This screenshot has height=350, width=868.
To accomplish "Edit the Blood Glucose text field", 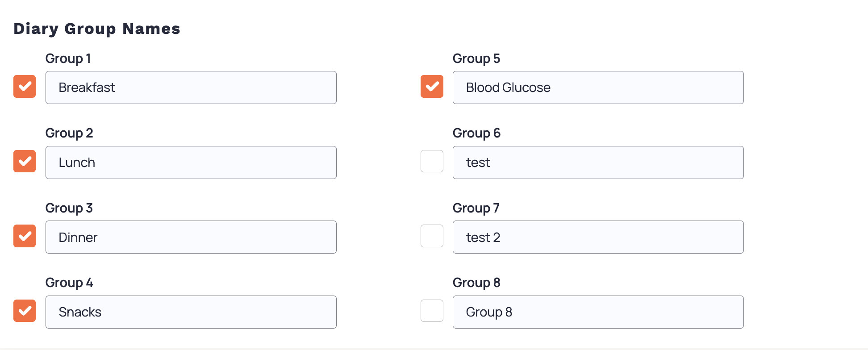I will (598, 87).
